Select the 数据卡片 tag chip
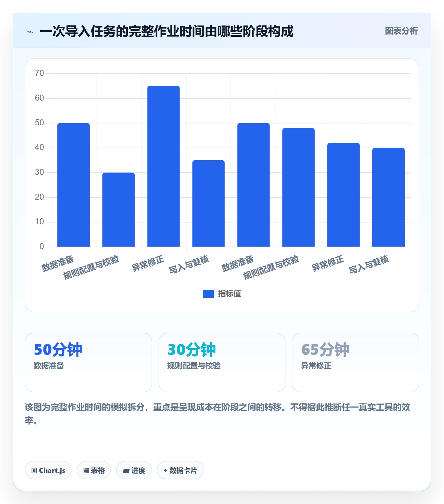 [x=180, y=470]
